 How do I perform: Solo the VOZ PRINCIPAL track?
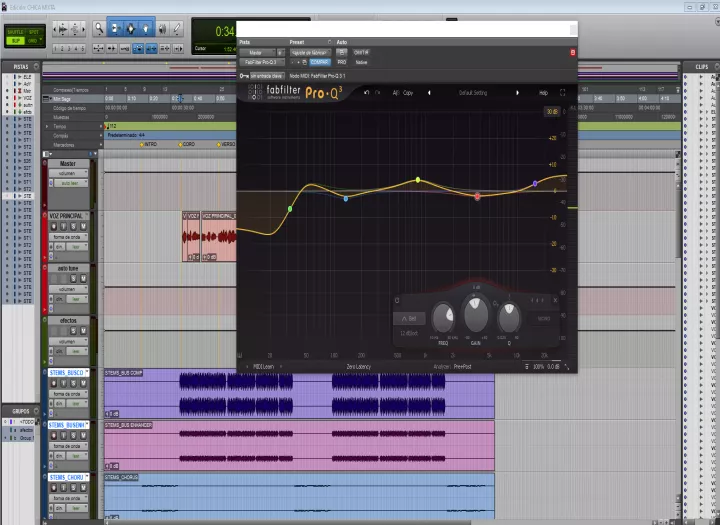73,226
